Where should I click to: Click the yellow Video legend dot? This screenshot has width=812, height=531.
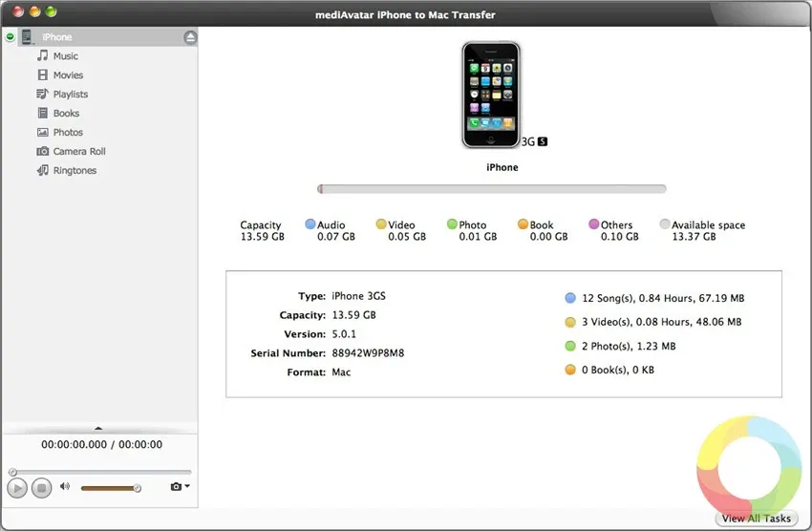coord(381,223)
